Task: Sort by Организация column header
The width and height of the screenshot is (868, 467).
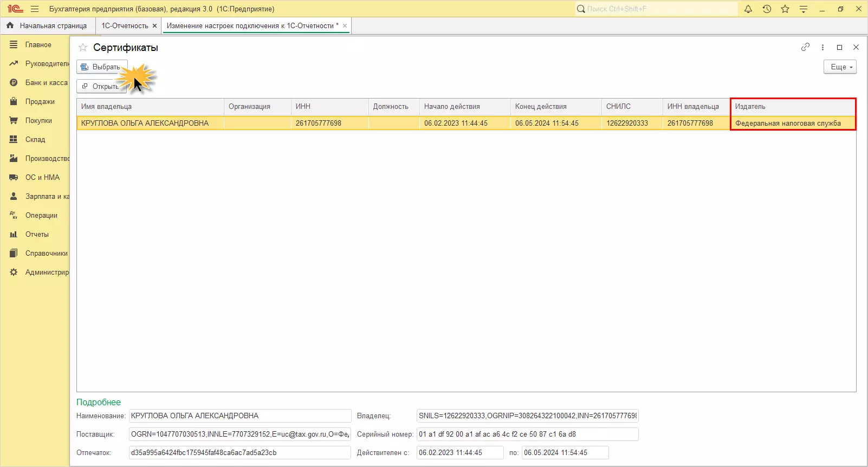Action: point(257,107)
